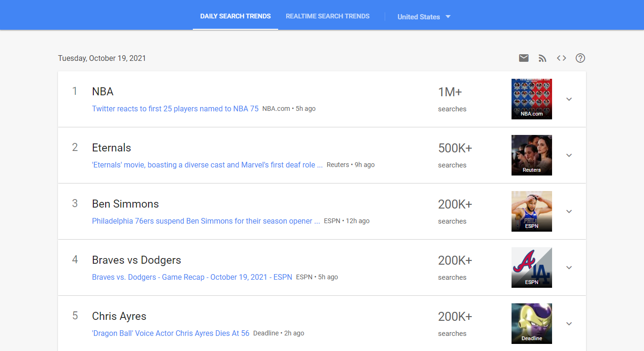Open Dragon Ball voice actor article link
The height and width of the screenshot is (351, 644).
click(x=171, y=333)
